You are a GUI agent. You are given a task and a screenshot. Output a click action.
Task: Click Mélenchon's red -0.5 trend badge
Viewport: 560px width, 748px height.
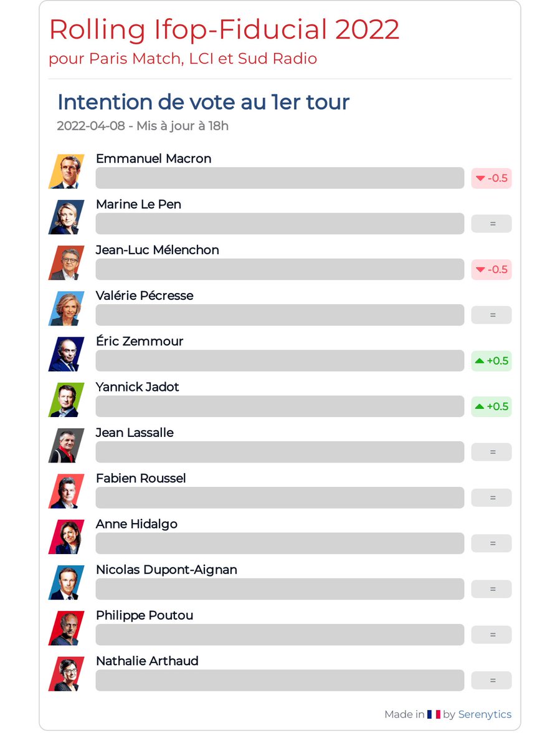[491, 269]
